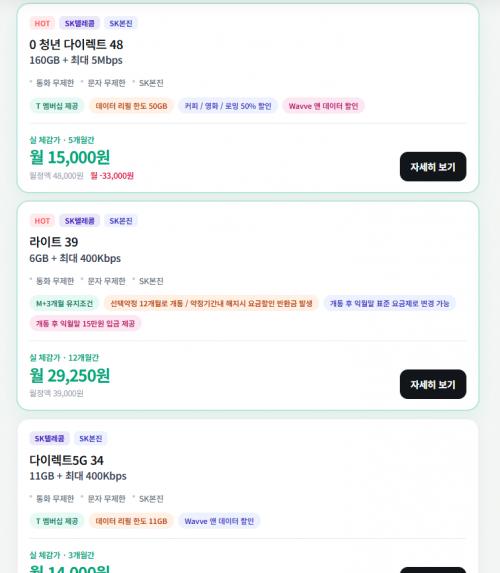Click 선택약정 12개월로 개통 chip

click(211, 303)
